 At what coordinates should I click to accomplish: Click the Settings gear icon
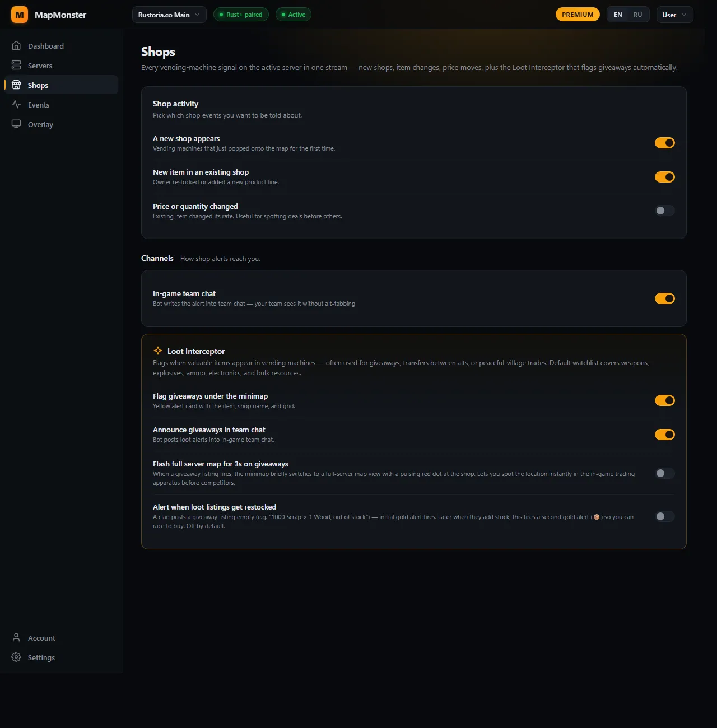[16, 657]
